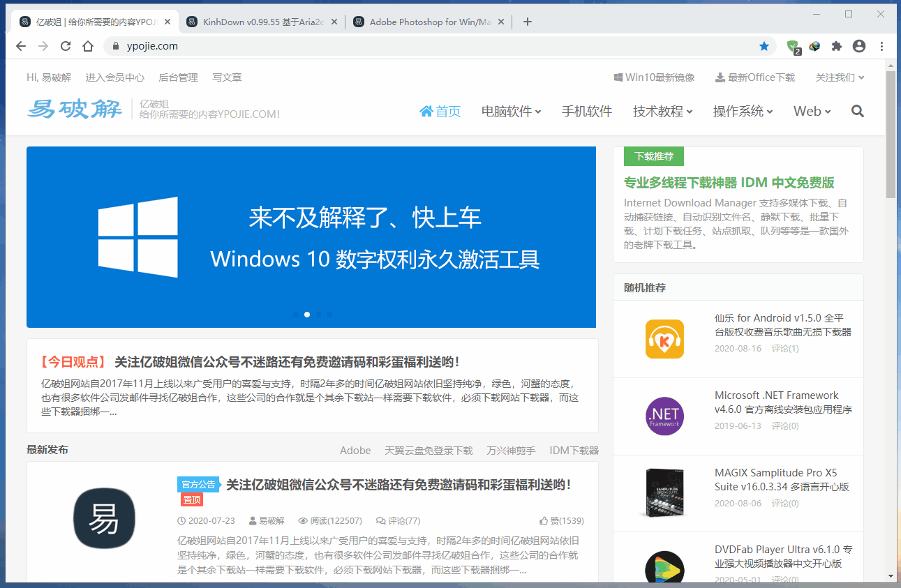Click the 官方公告 category badge
The image size is (901, 588).
(198, 485)
